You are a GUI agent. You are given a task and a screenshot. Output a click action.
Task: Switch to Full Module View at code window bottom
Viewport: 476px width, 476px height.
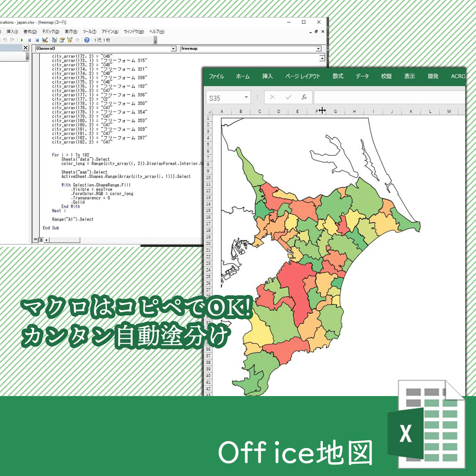click(41, 240)
